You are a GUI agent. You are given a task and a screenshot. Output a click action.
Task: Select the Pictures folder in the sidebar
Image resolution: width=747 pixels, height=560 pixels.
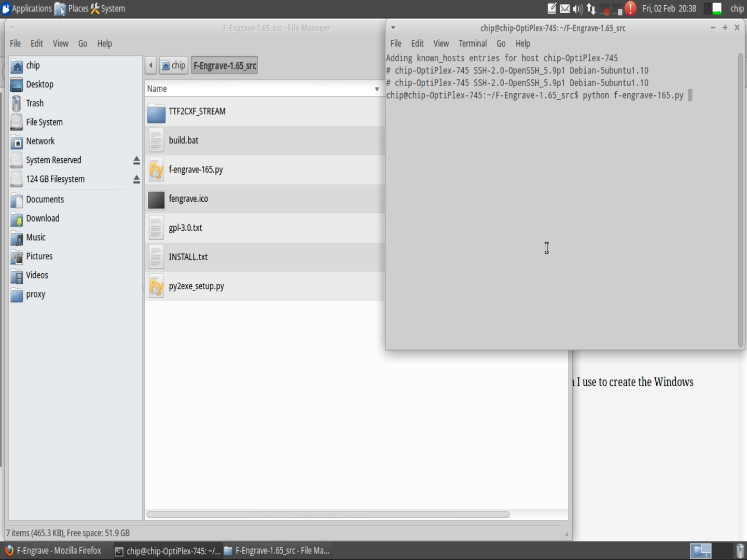39,256
